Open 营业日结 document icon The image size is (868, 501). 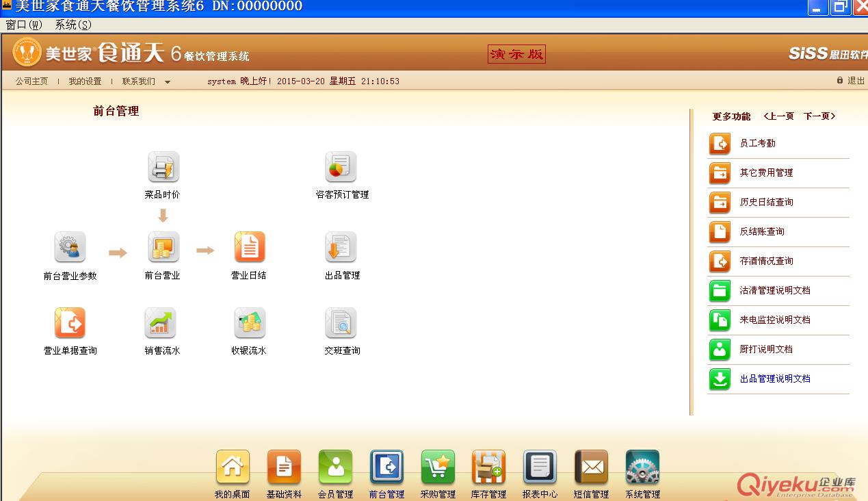pos(250,247)
